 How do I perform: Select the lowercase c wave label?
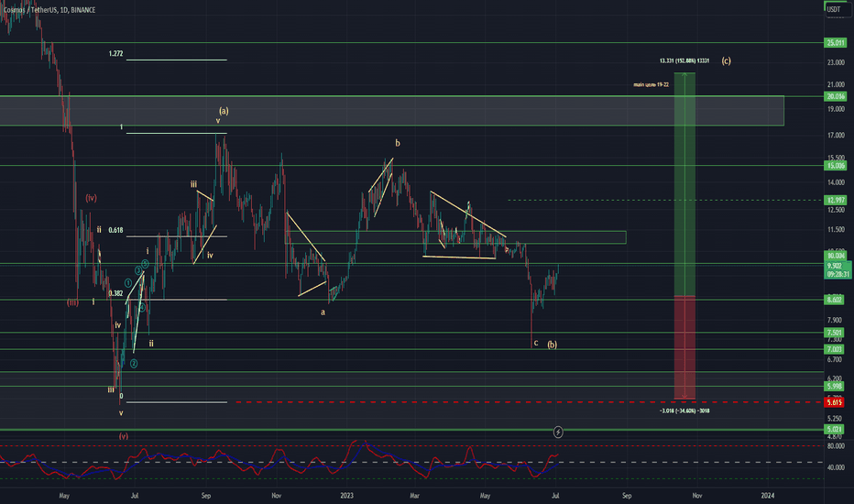pos(536,343)
